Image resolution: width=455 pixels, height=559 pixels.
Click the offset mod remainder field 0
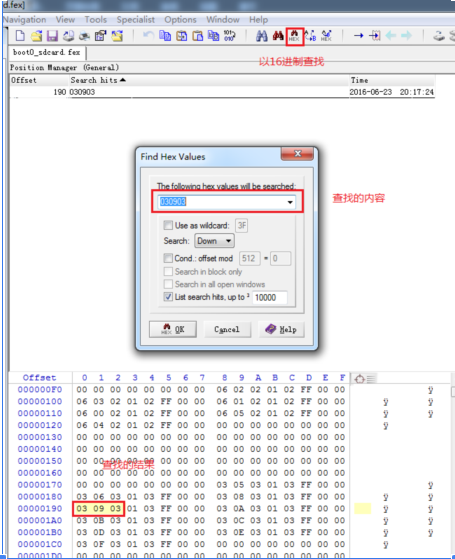pos(281,258)
